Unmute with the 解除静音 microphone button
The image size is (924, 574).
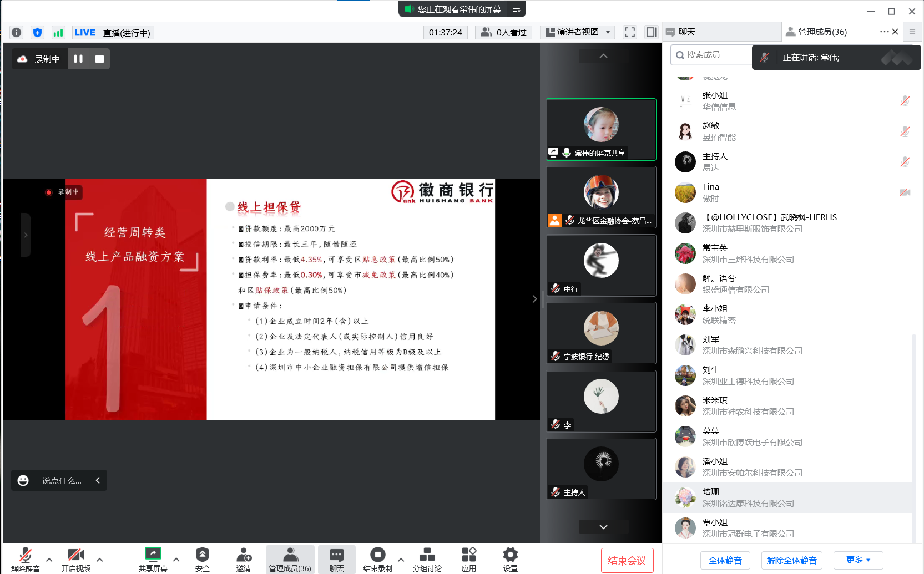coord(26,559)
